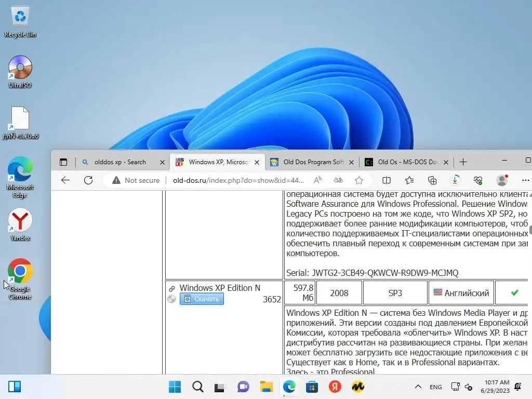
Task: Click the Скачать download button
Action: (x=202, y=299)
